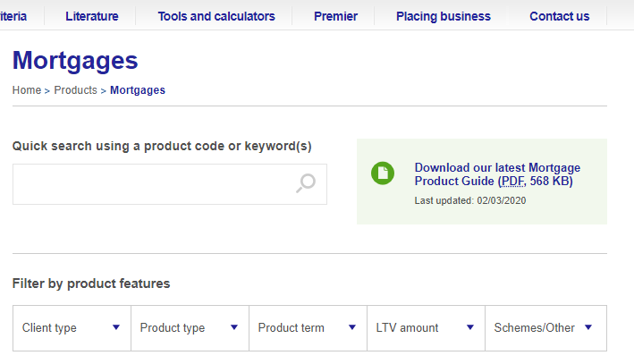
Task: Expand the LTV amount filter
Action: pyautogui.click(x=427, y=328)
